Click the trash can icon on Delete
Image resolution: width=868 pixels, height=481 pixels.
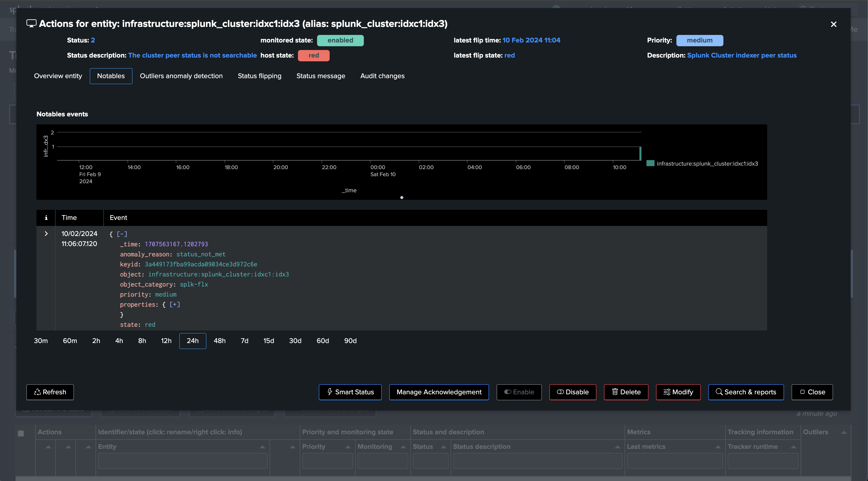coord(615,392)
